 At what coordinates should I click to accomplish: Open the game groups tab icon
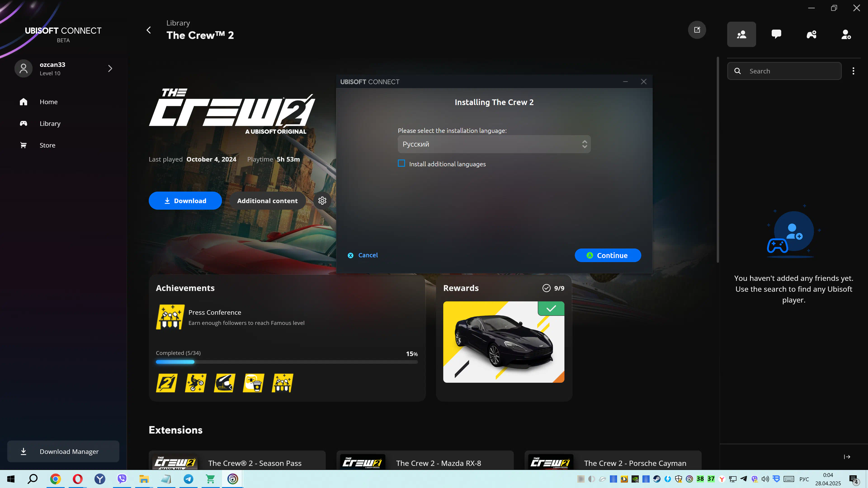point(811,34)
